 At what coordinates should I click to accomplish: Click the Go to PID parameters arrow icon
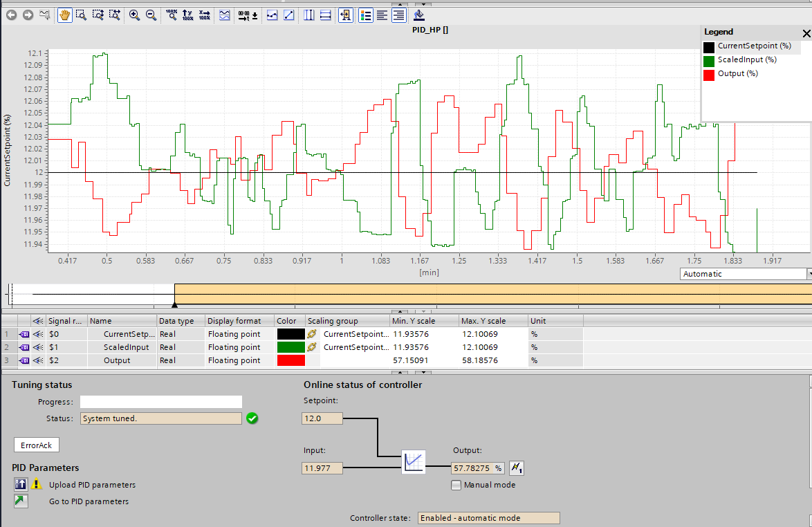click(x=21, y=501)
